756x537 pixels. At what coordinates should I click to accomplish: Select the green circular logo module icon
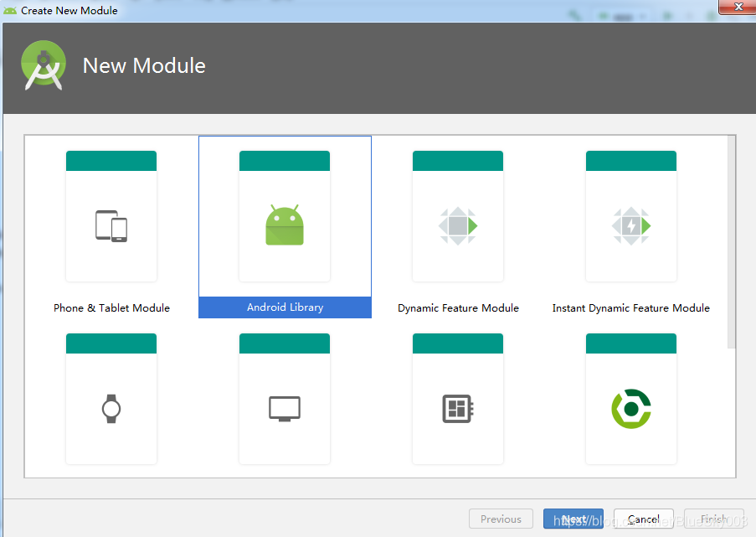point(631,409)
